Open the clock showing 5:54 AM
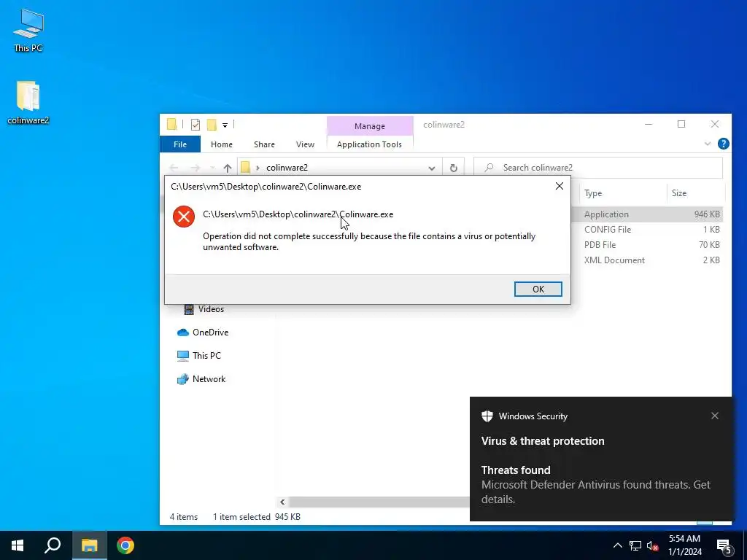Image resolution: width=747 pixels, height=560 pixels. 684,545
